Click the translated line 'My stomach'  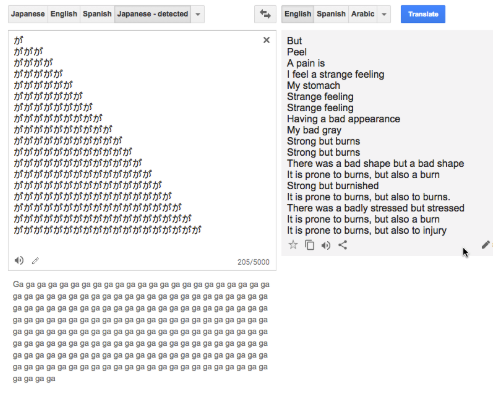coord(314,86)
